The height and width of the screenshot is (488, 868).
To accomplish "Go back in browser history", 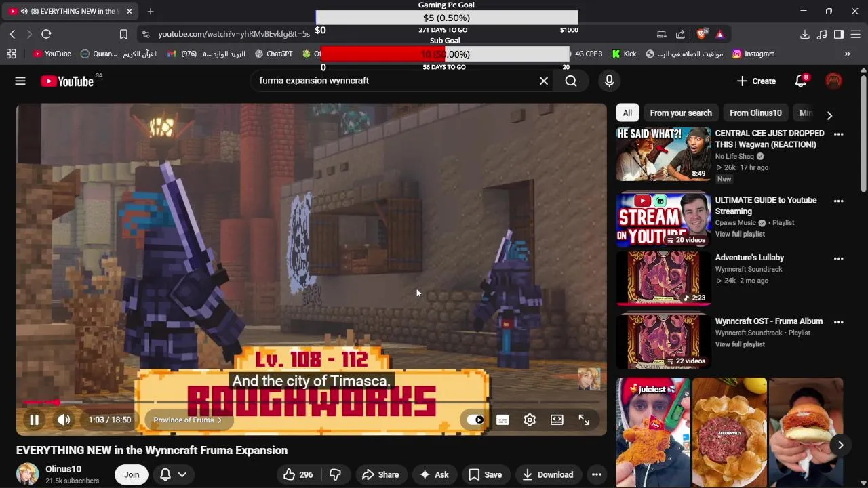I will (12, 34).
